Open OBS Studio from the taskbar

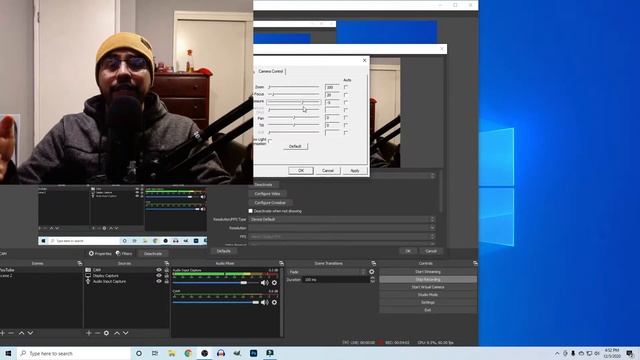click(x=204, y=353)
